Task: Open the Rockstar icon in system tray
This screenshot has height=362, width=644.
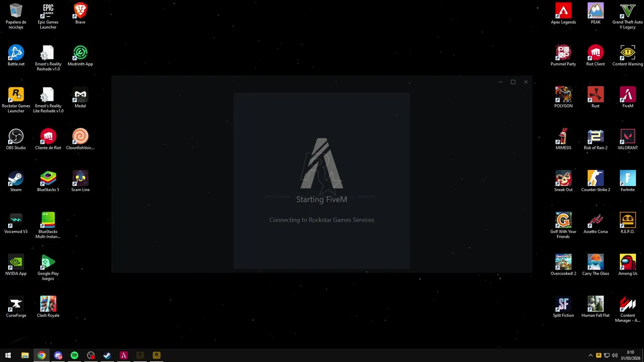Action: [599, 355]
